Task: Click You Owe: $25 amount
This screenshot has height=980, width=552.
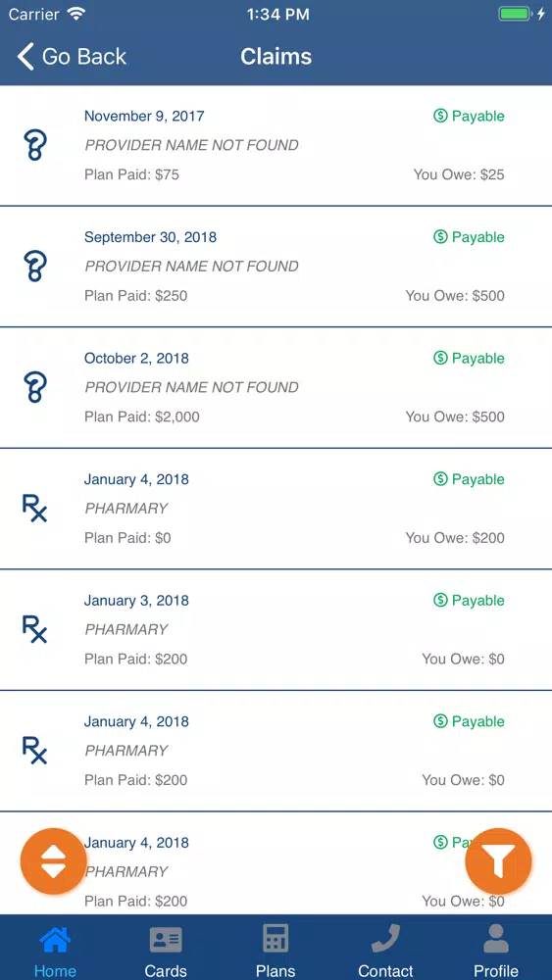Action: click(x=459, y=174)
